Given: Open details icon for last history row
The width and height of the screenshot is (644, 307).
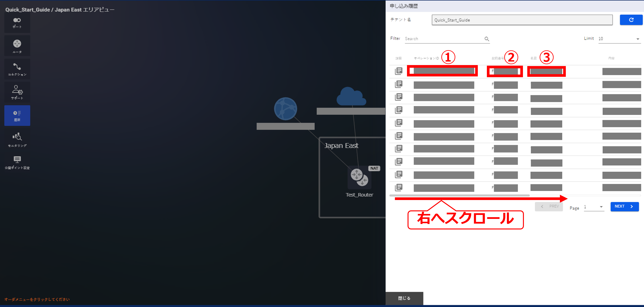Looking at the screenshot, I should [398, 187].
